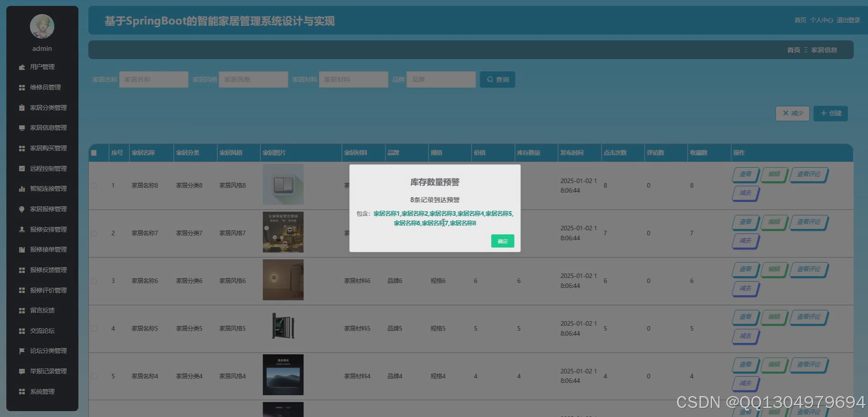Focus the 家居名称 search input
The image size is (868, 417).
[154, 79]
